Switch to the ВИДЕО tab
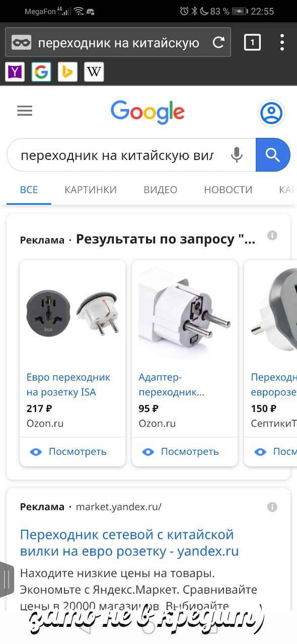The height and width of the screenshot is (644, 297). [161, 190]
